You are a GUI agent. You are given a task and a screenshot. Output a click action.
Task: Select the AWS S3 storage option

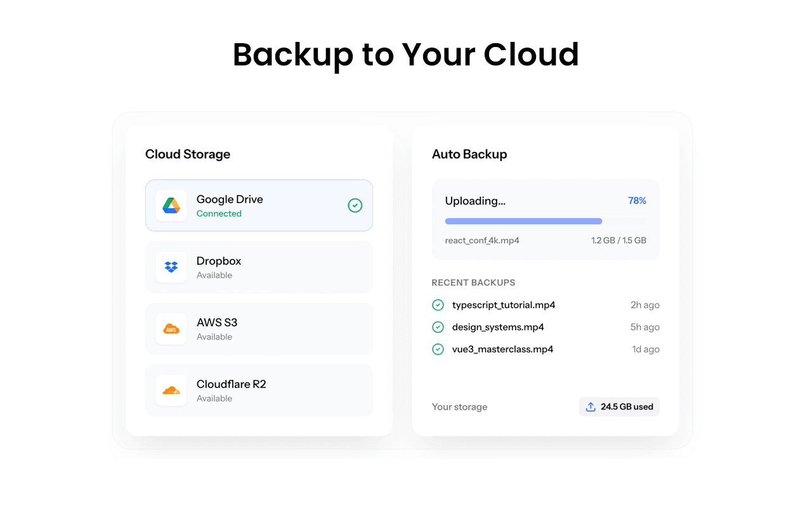pyautogui.click(x=259, y=329)
